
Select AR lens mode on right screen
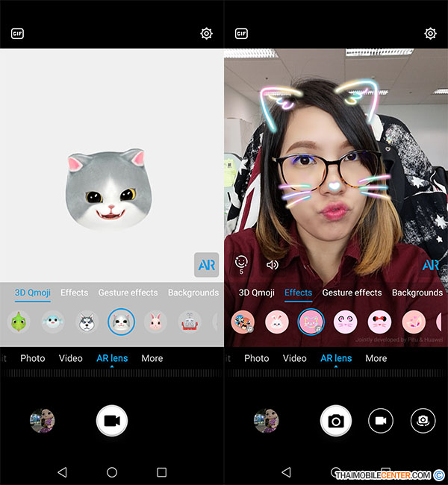[x=336, y=358]
